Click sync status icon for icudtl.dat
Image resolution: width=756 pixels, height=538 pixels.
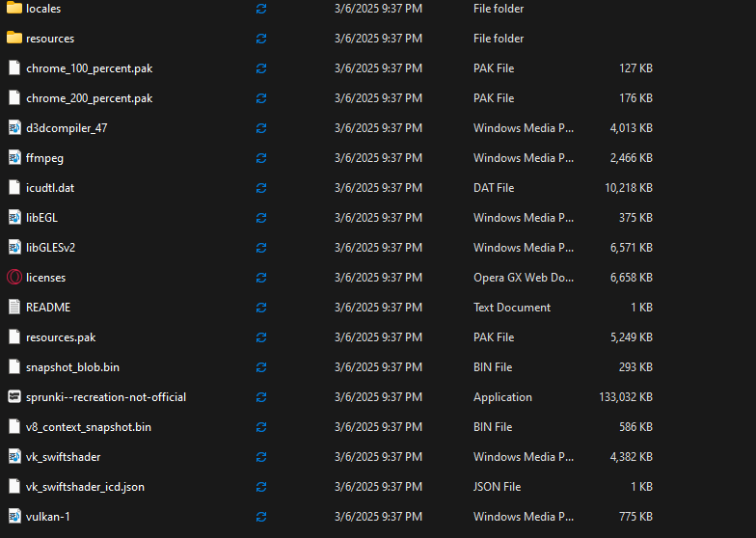point(261,188)
